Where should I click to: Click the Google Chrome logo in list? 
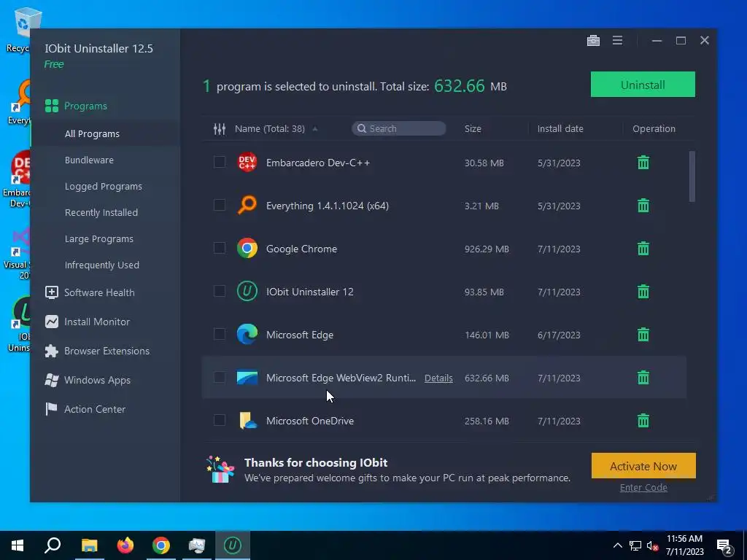click(247, 248)
